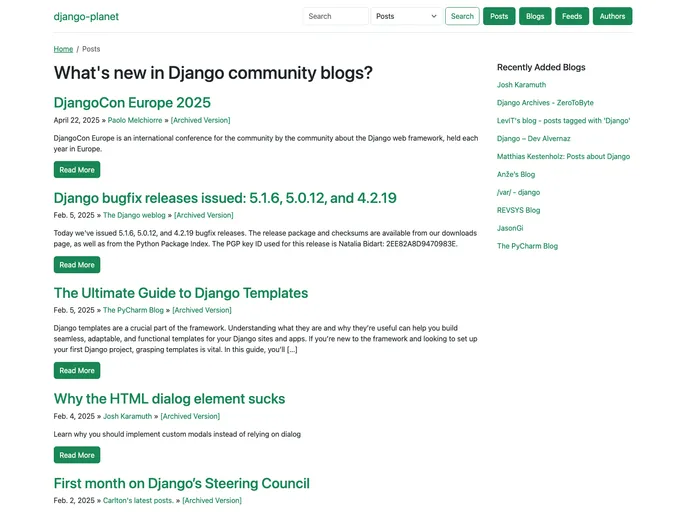Viewport: 688px width, 512px height.
Task: Read More on HTML dialog element post
Action: pyautogui.click(x=77, y=455)
